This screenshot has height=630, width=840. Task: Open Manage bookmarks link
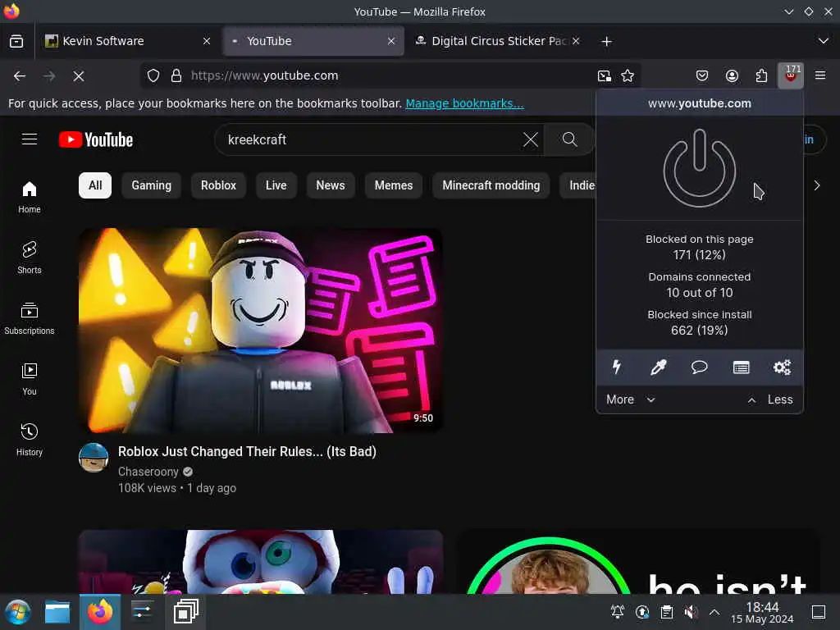click(464, 103)
